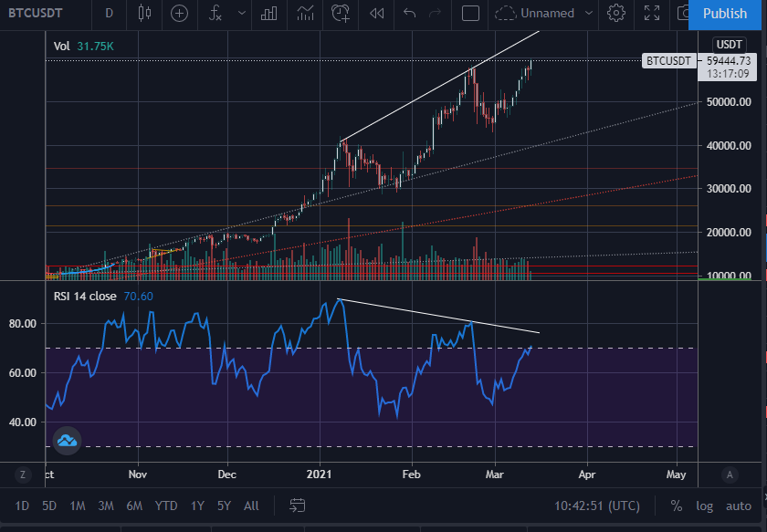
Task: Select the chart layout square icon
Action: tap(470, 13)
